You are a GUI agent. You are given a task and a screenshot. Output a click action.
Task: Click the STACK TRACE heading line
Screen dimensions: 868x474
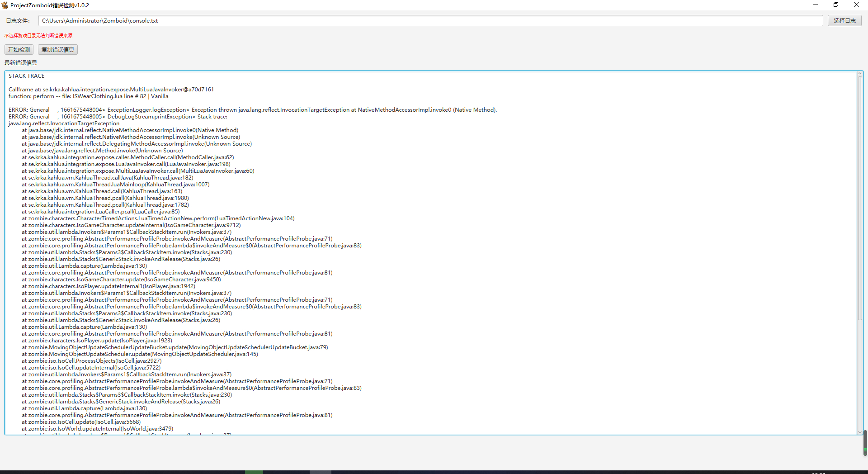(x=27, y=76)
